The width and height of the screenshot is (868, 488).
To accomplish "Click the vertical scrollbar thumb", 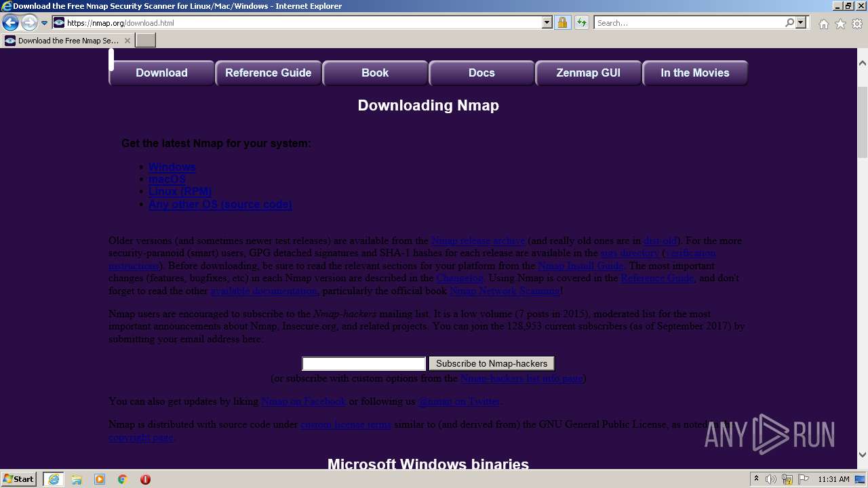I will point(862,122).
